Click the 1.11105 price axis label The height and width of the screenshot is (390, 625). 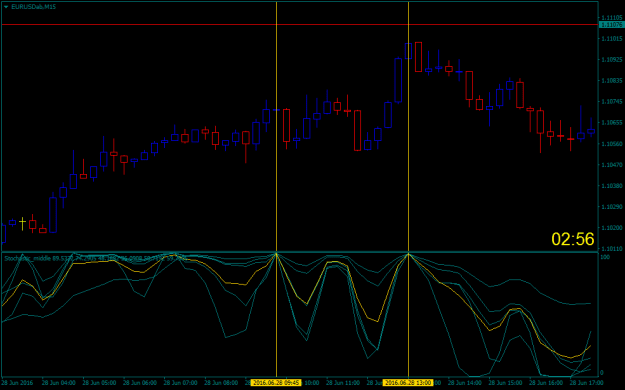[612, 18]
